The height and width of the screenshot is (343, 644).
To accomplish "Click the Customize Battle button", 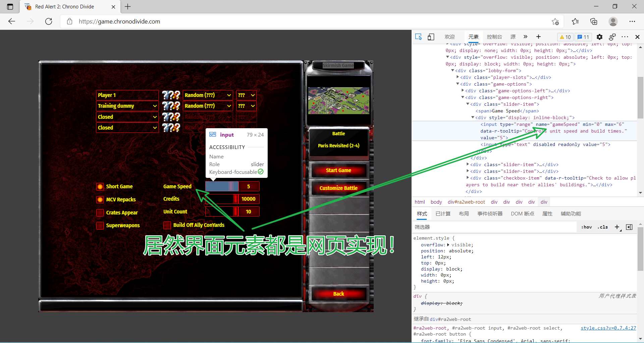I will tap(338, 188).
